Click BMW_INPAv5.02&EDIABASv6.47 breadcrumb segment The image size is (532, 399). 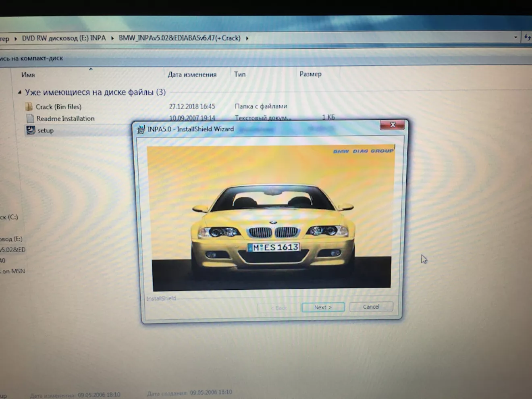click(179, 38)
